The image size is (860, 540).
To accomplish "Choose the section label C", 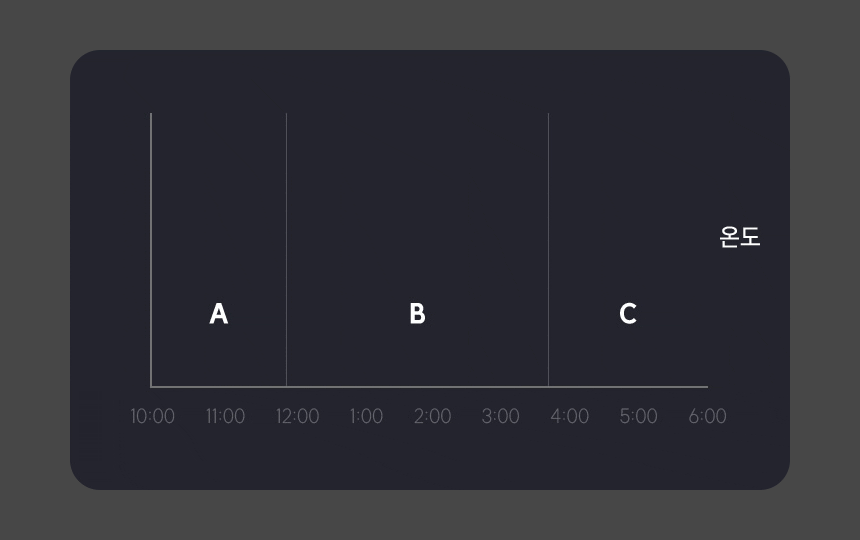I will (628, 314).
